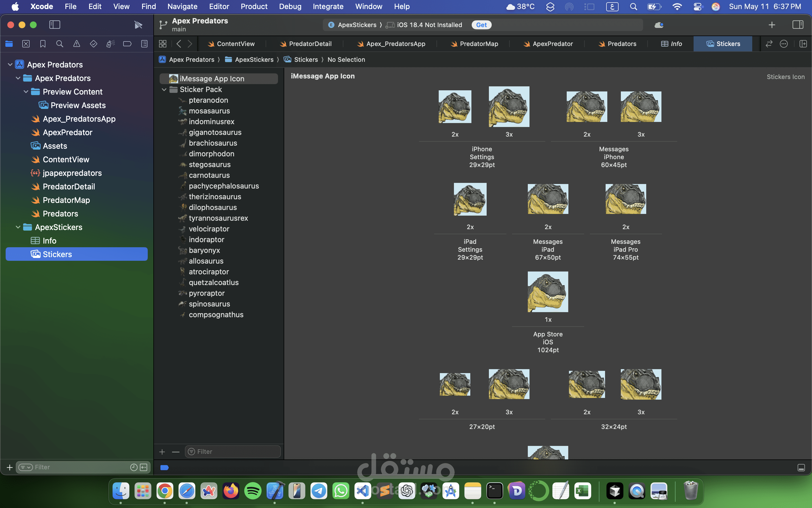Open Spotify from the Dock
The height and width of the screenshot is (508, 812).
[253, 491]
